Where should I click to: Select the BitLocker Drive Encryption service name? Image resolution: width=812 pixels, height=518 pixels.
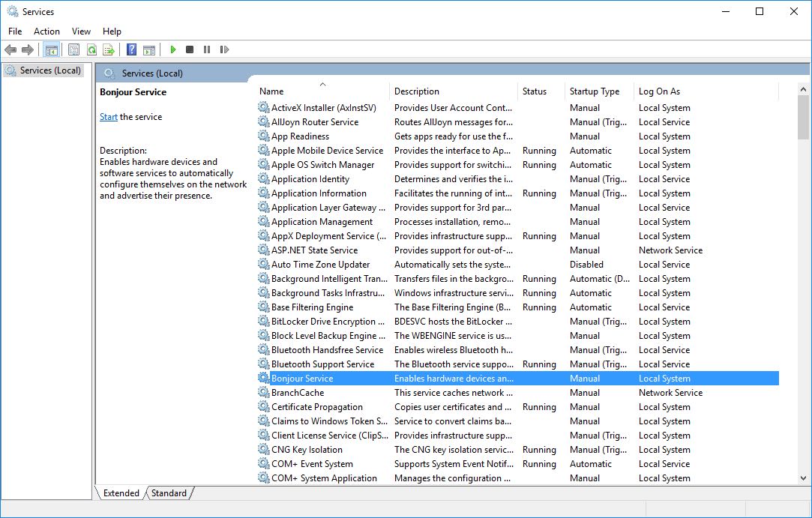pyautogui.click(x=328, y=322)
